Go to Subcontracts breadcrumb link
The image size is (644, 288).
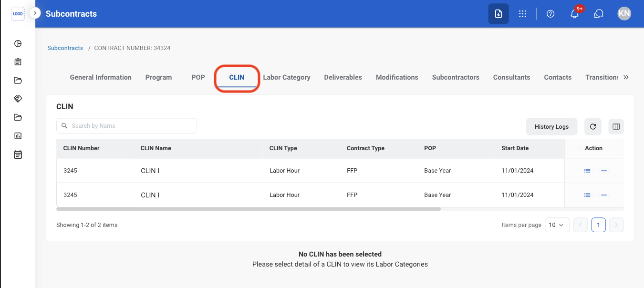65,48
